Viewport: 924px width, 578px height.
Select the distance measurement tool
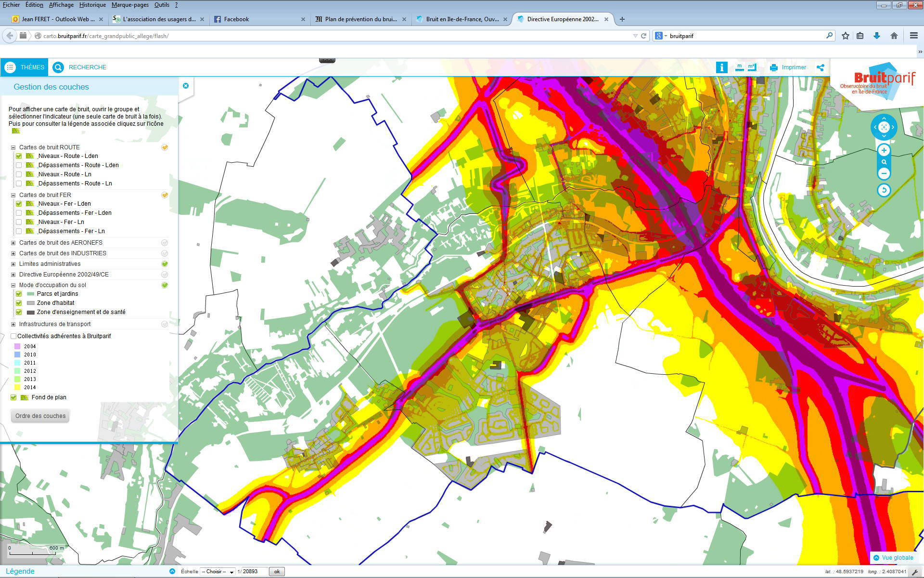pos(740,67)
